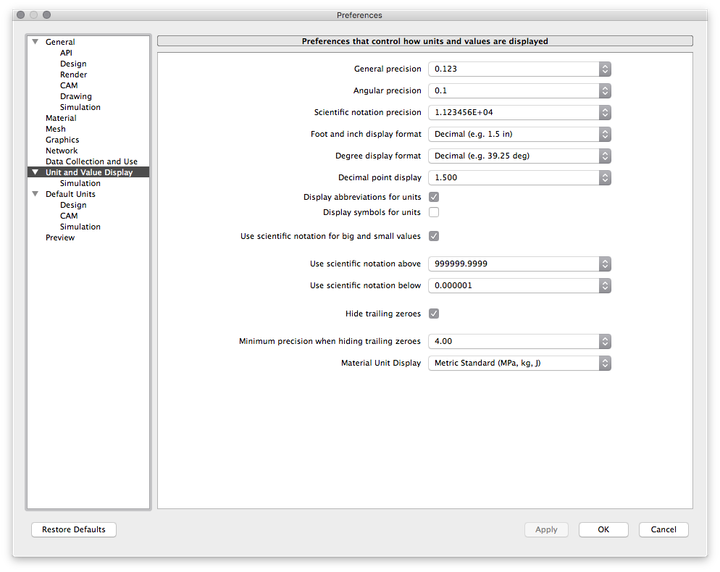The height and width of the screenshot is (572, 720).
Task: Select Unit and Value Display item
Action: 89,172
